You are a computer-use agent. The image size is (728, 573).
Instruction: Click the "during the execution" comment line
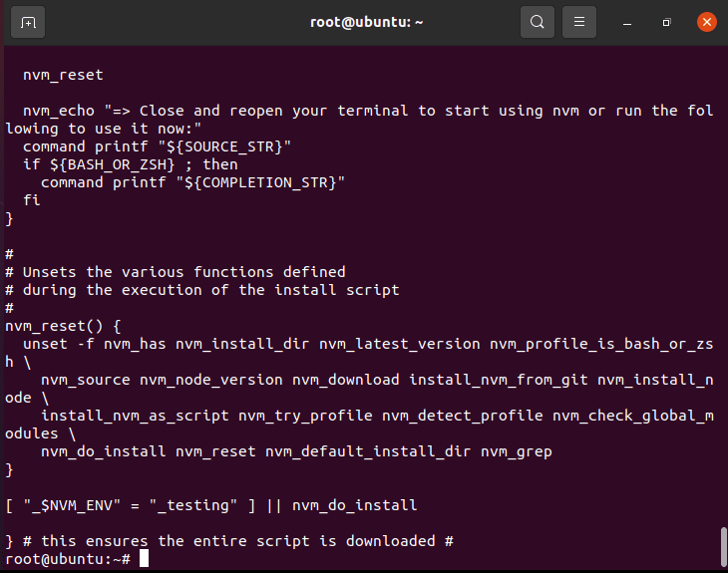pos(210,290)
